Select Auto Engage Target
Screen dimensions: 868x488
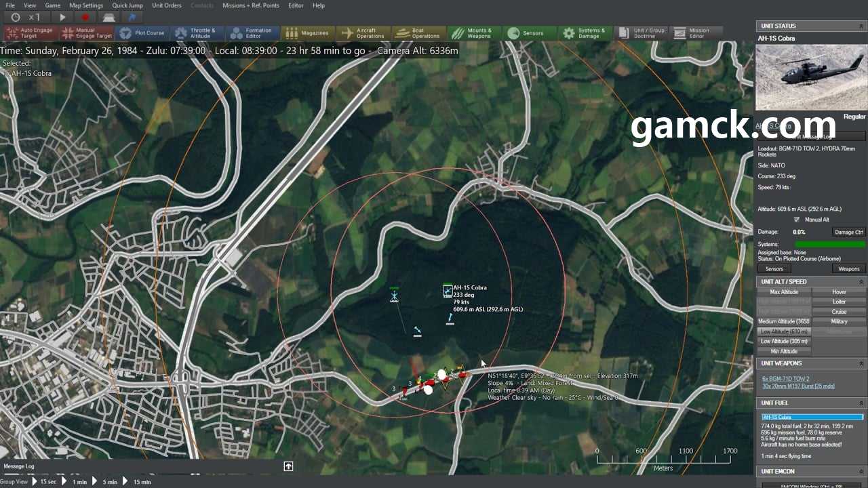coord(31,33)
